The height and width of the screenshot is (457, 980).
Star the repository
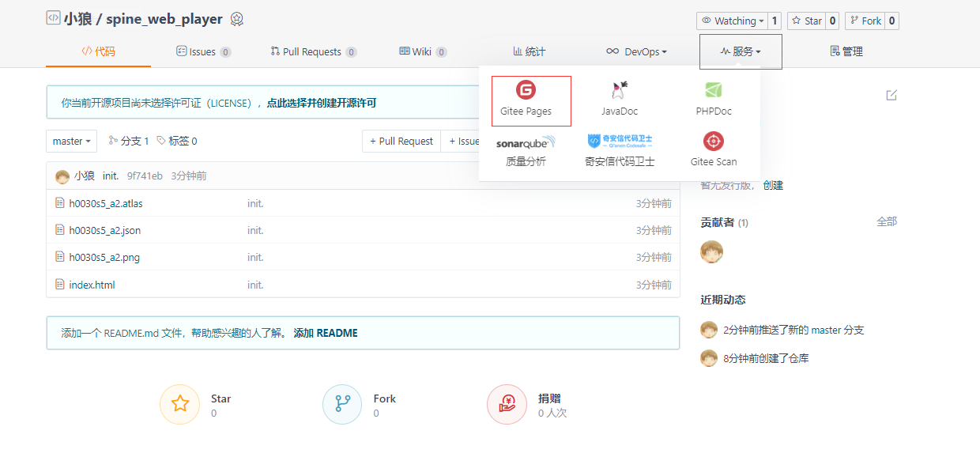coord(807,21)
